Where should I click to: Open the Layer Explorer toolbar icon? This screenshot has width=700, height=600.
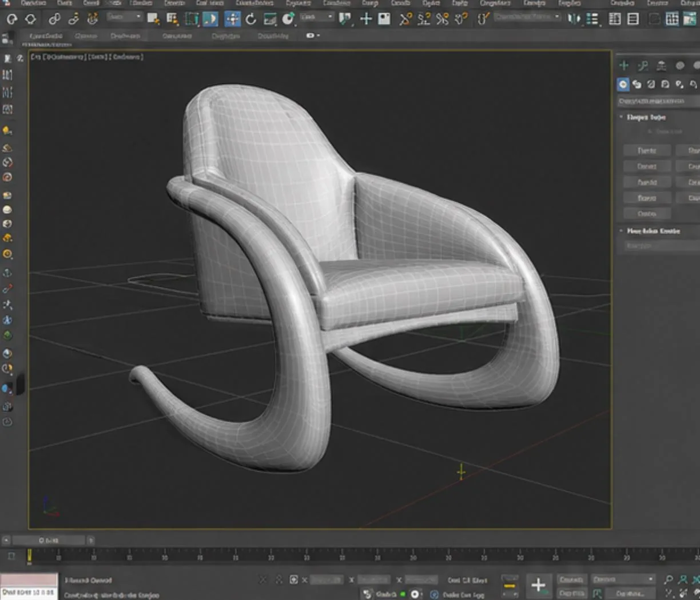[615, 19]
